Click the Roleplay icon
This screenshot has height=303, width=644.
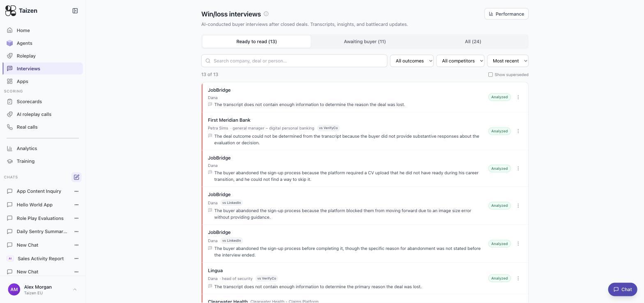(x=10, y=56)
